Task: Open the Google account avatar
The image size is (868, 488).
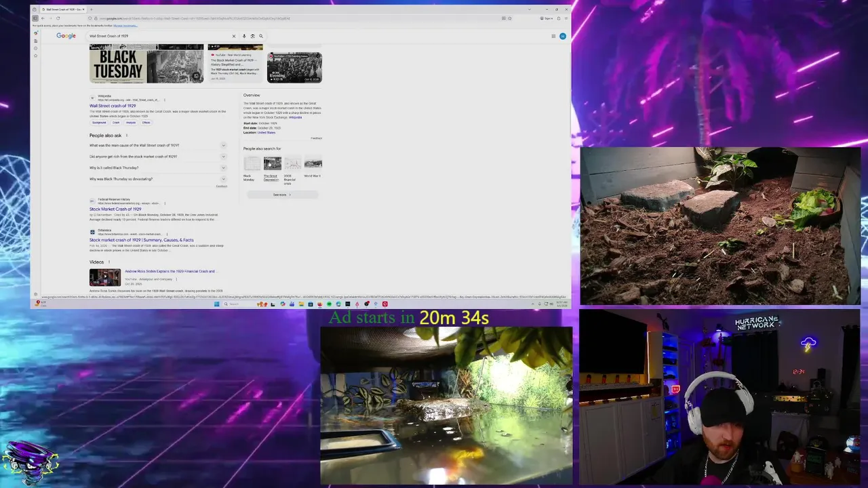Action: point(562,36)
